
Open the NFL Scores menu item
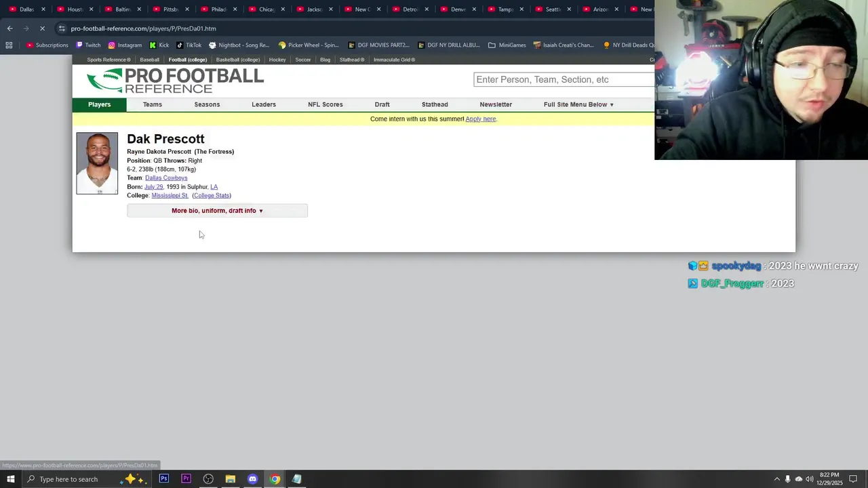tap(325, 104)
